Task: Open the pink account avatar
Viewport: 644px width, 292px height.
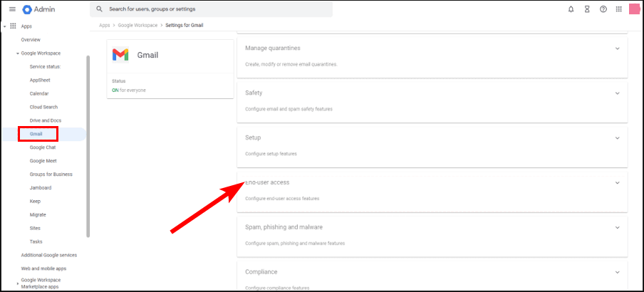Action: 635,9
